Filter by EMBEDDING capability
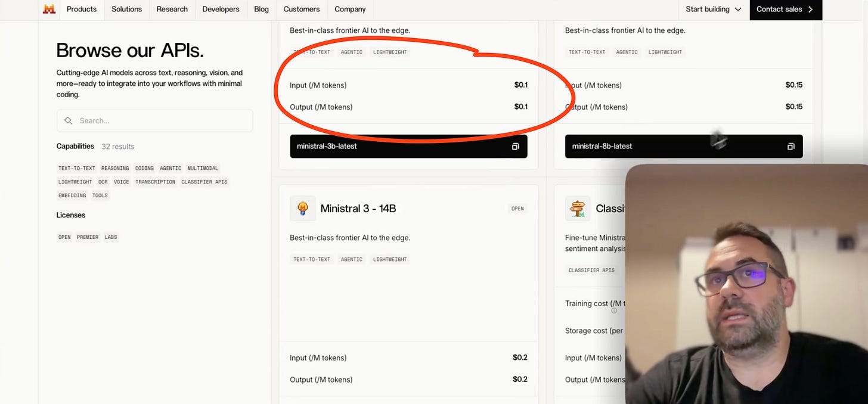 coord(72,195)
